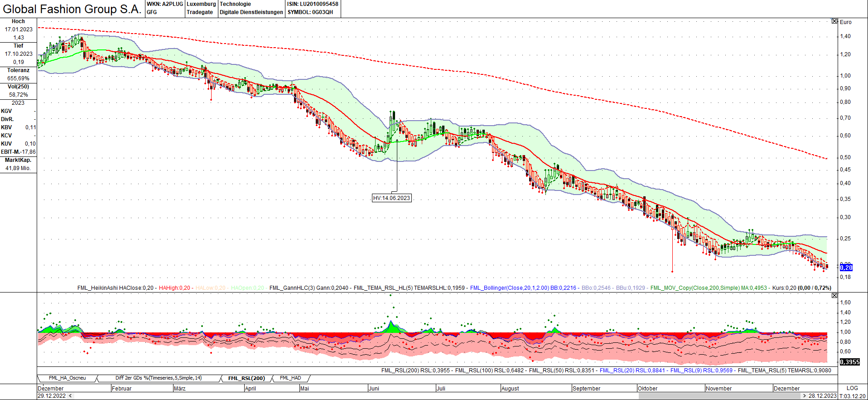The image size is (868, 400).
Task: Click the Vol(250) value 58,72%
Action: [x=19, y=95]
